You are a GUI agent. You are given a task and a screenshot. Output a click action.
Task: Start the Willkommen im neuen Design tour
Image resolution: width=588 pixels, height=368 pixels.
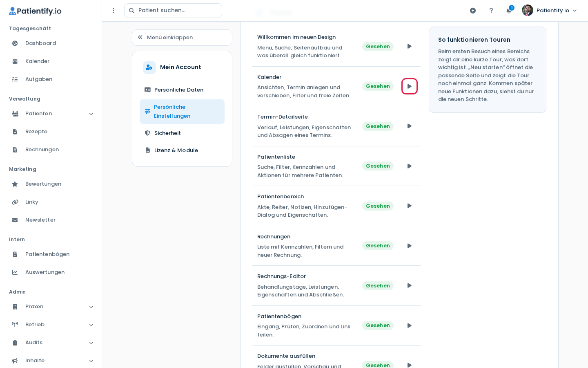pyautogui.click(x=410, y=47)
